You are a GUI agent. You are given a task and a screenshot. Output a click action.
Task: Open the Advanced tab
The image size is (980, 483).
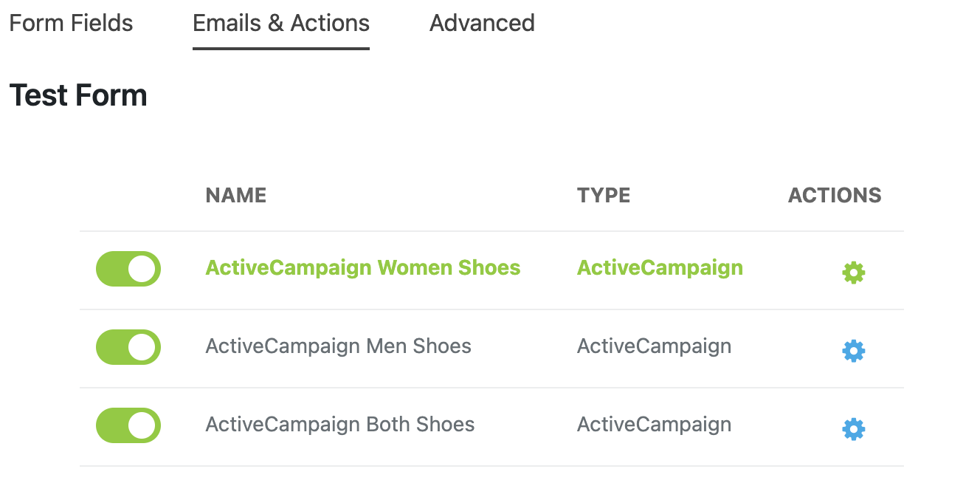point(482,24)
